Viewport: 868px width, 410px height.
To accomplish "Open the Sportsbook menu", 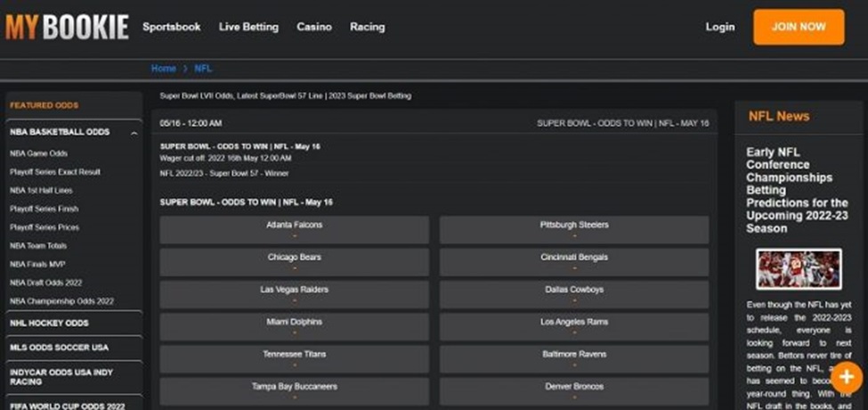I will 172,27.
